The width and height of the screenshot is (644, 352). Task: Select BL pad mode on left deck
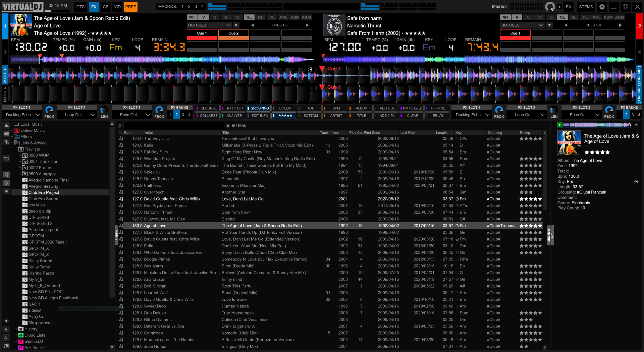pos(261,17)
